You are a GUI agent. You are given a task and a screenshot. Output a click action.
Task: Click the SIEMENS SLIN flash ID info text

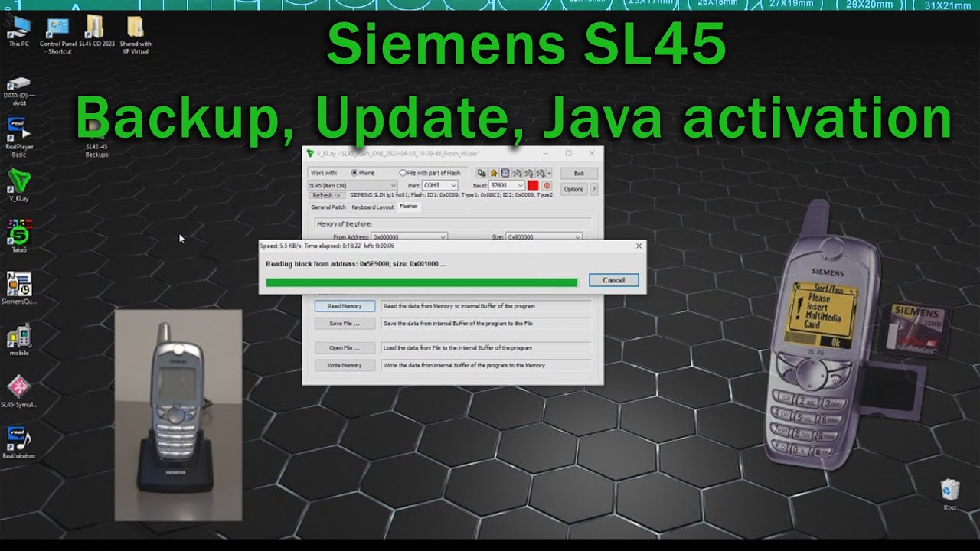452,195
